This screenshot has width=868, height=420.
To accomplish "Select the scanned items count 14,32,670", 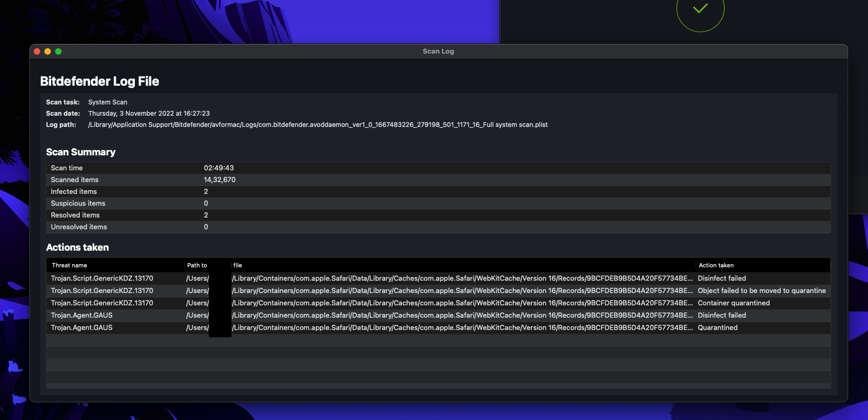I will click(x=219, y=180).
